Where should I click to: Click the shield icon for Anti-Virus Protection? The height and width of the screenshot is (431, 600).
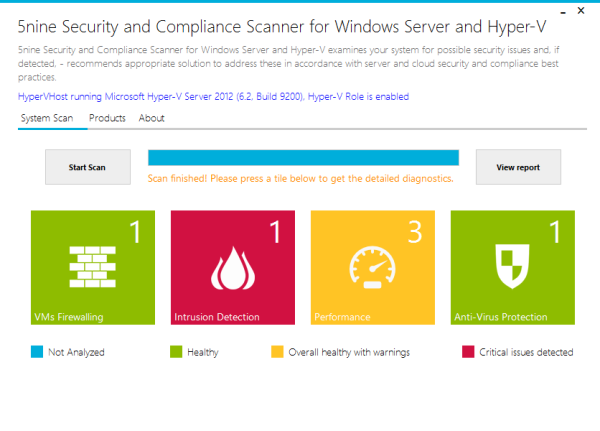point(512,267)
